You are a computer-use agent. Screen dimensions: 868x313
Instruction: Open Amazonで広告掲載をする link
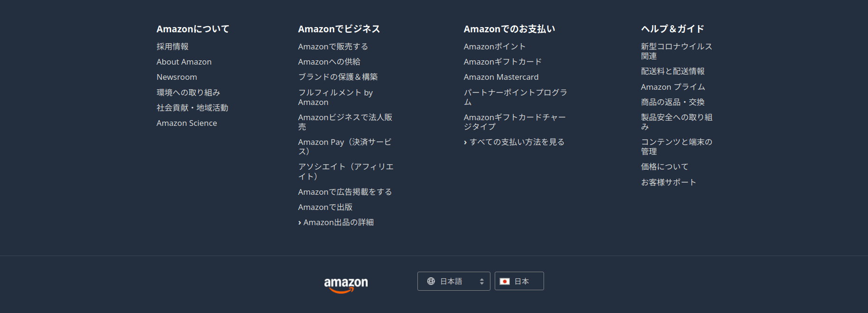pos(345,192)
